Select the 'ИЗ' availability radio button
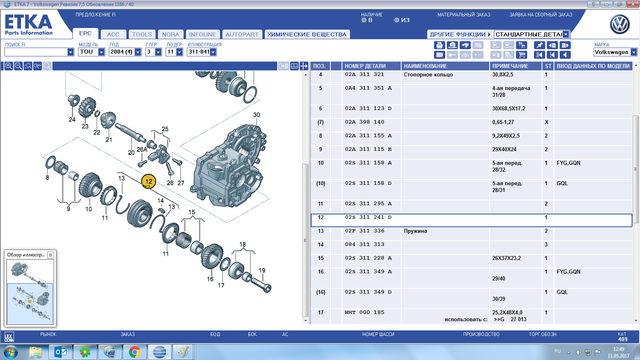The height and width of the screenshot is (360, 640). [396, 20]
